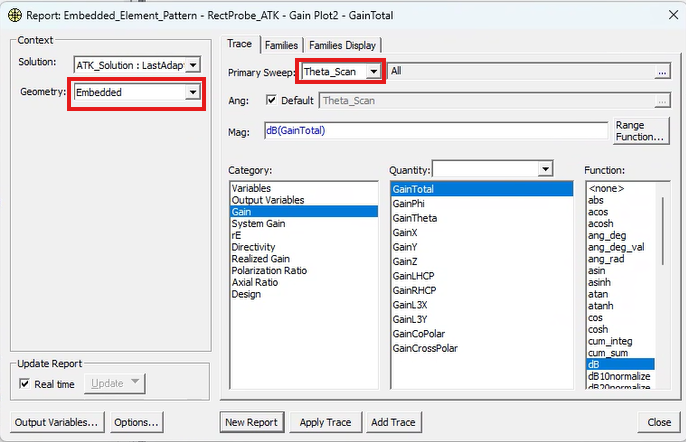Open the Quantity filter dropdown
The width and height of the screenshot is (686, 442).
[545, 170]
